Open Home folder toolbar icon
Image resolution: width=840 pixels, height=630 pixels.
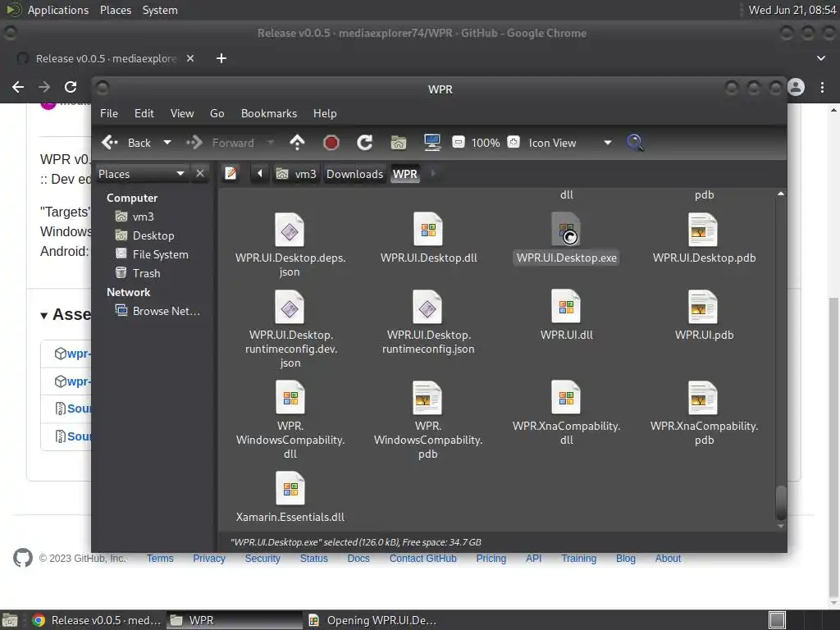pyautogui.click(x=399, y=143)
